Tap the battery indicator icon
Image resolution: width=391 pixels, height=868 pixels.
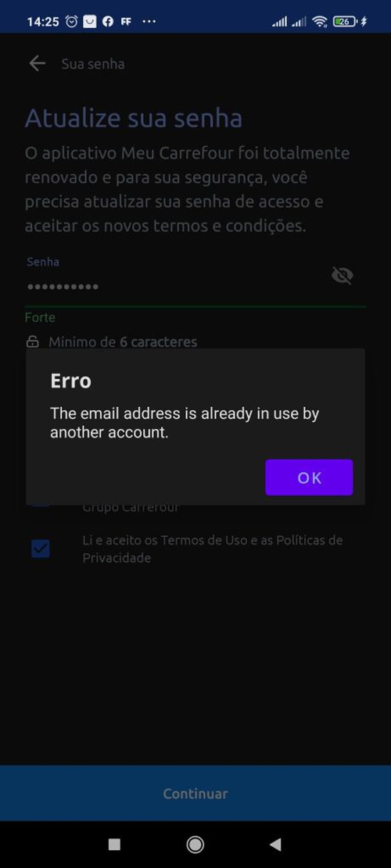[x=345, y=22]
